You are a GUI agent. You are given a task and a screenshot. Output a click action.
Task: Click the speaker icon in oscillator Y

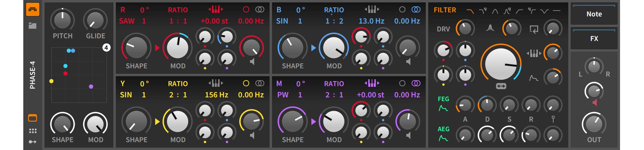pos(252,136)
